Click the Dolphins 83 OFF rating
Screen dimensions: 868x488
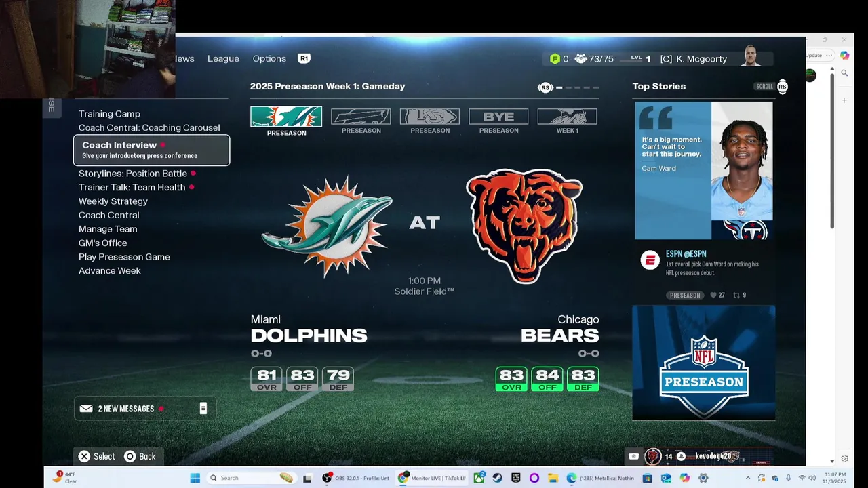click(x=302, y=379)
